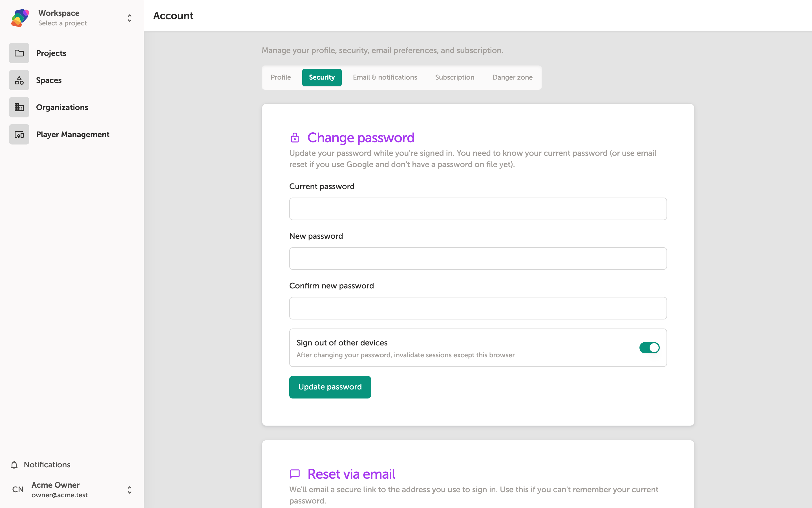
Task: Select the Security tab
Action: point(321,77)
